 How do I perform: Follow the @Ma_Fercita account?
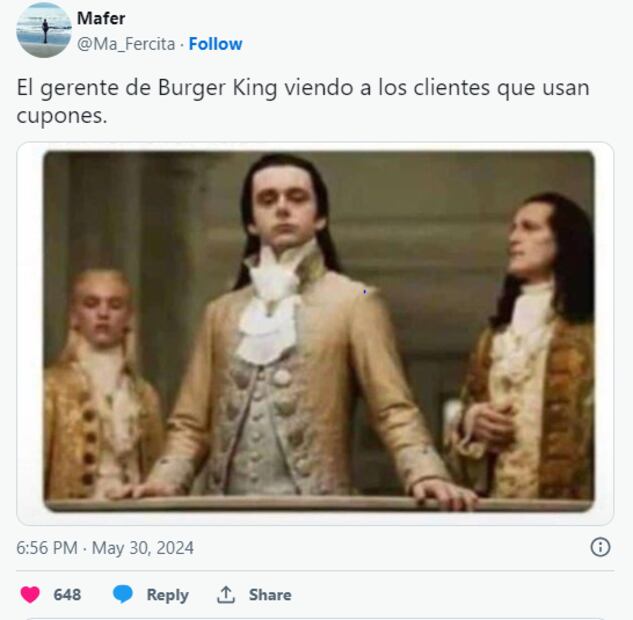point(216,44)
